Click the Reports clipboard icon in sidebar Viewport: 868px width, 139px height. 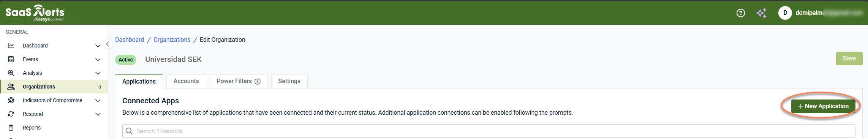tap(11, 128)
